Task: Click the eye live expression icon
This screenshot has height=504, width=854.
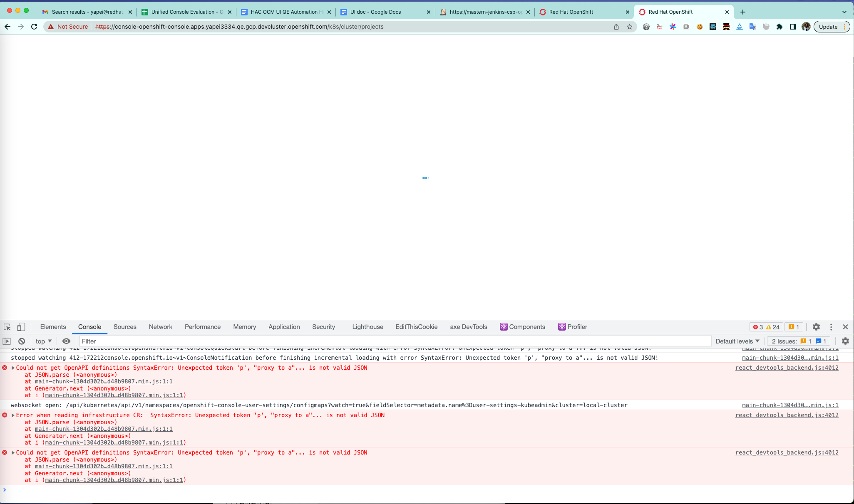Action: pos(66,341)
